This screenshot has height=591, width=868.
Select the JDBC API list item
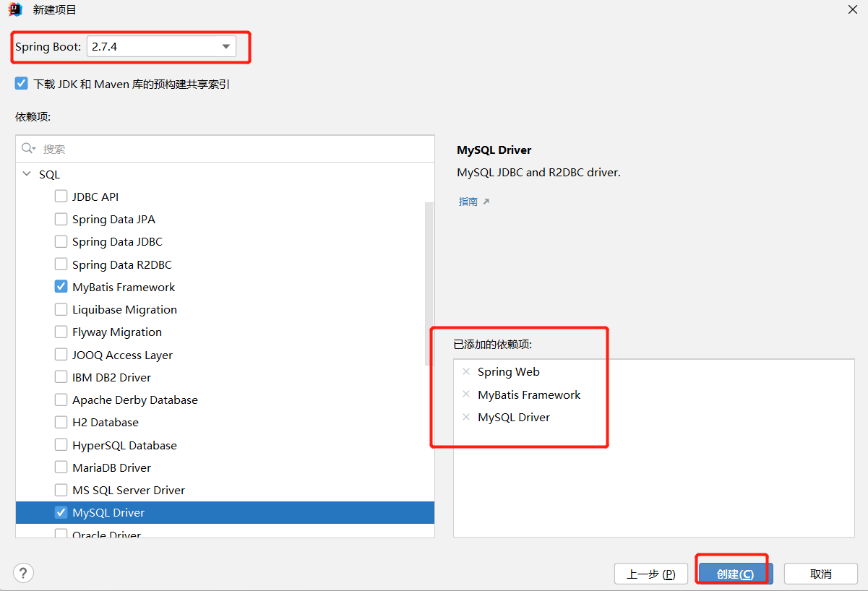click(95, 197)
